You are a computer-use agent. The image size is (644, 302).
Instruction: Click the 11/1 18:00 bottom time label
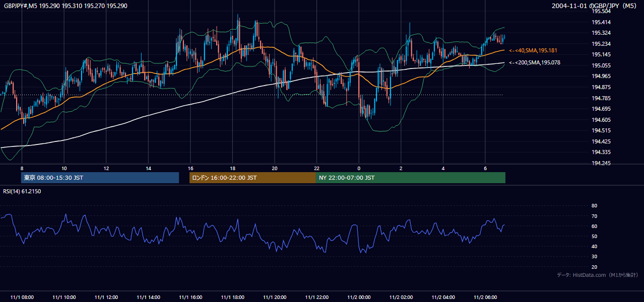click(x=232, y=297)
